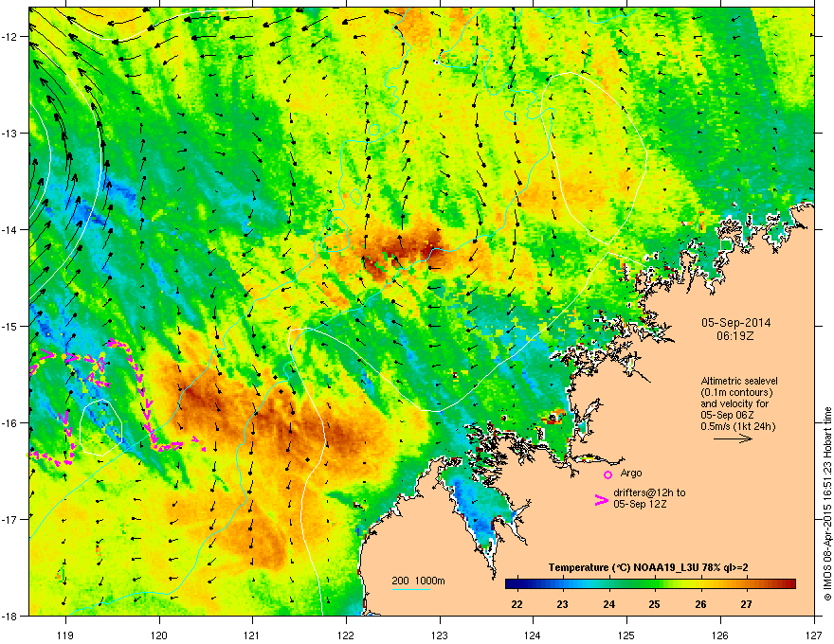Click the 0.5m/s velocity scale arrow

(x=733, y=438)
